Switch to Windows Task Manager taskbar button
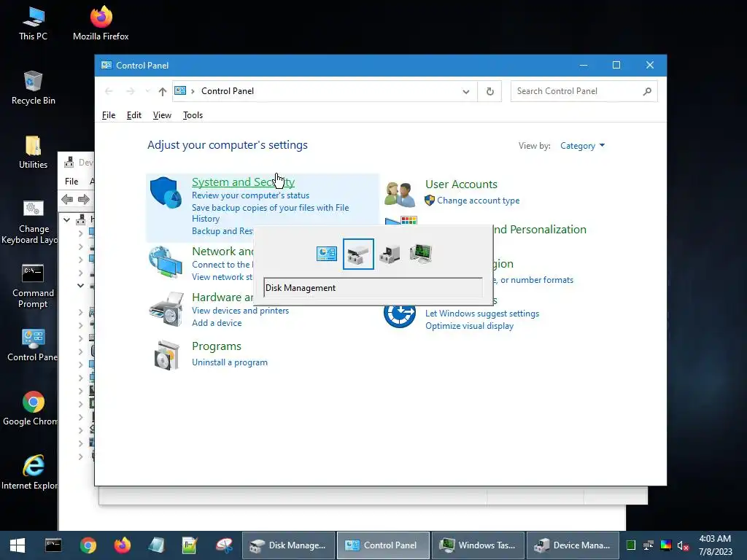747x560 pixels. (x=477, y=545)
